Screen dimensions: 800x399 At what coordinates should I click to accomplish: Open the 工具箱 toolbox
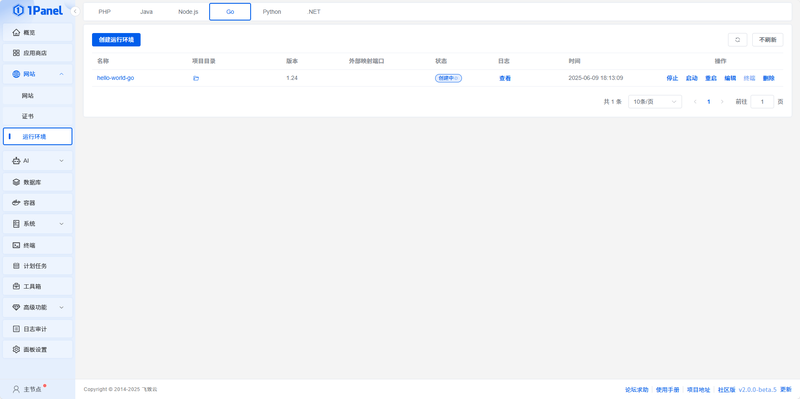tap(38, 286)
